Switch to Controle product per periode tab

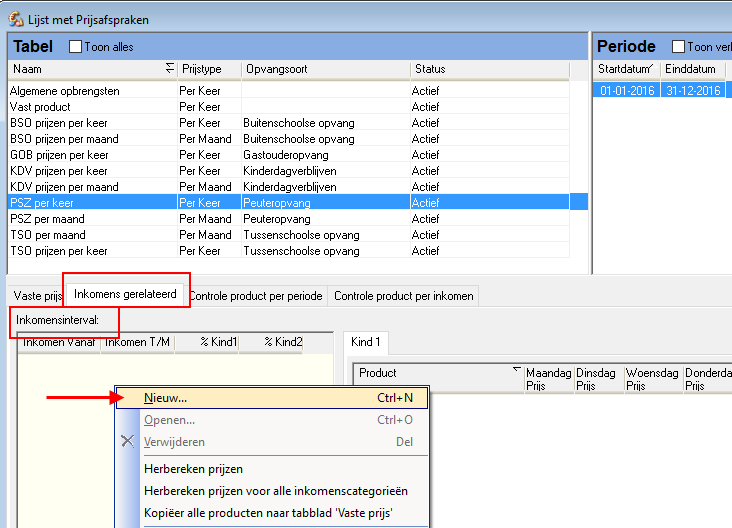point(256,296)
